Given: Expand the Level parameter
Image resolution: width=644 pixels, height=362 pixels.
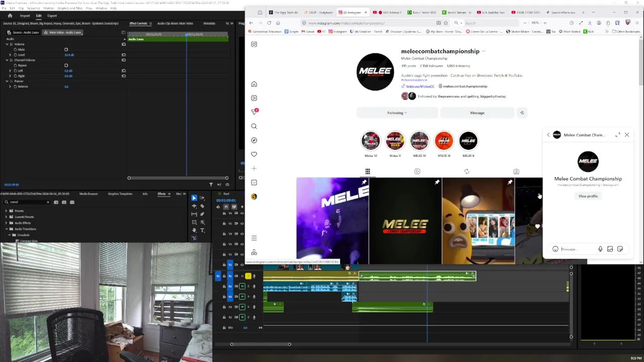Looking at the screenshot, I should coord(10,55).
